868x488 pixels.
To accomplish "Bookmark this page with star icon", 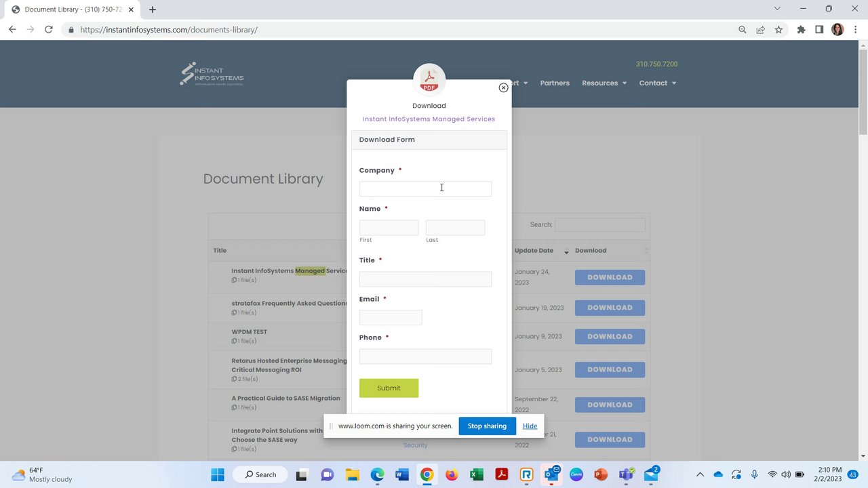I will pos(778,29).
